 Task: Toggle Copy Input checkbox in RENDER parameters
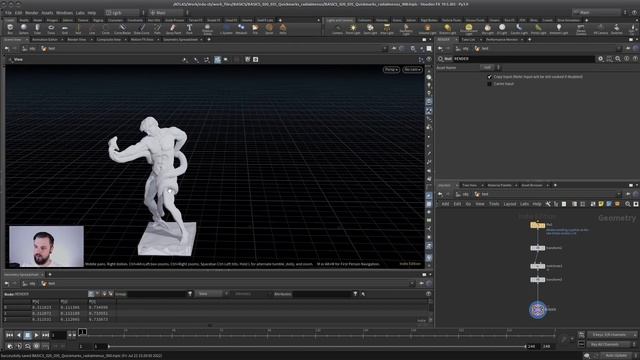pos(489,77)
